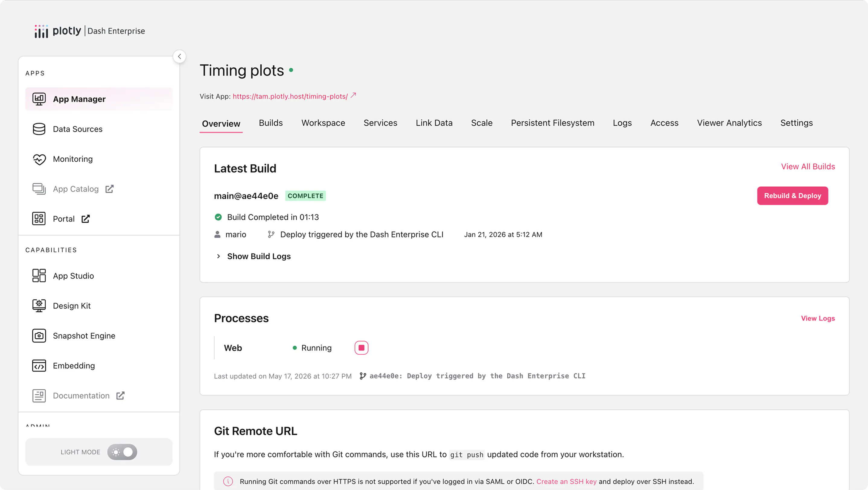Open App Manager monitor icon
Screen dimensions: 868x490
[39, 99]
